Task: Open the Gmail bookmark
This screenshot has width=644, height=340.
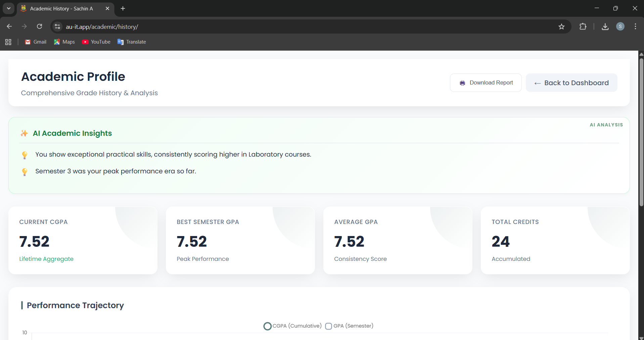Action: (x=36, y=42)
